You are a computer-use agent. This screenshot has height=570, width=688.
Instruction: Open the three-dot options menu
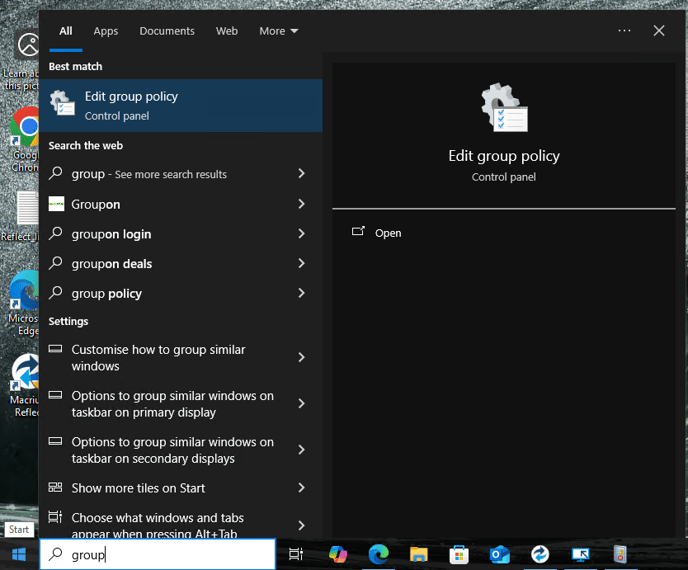624,31
